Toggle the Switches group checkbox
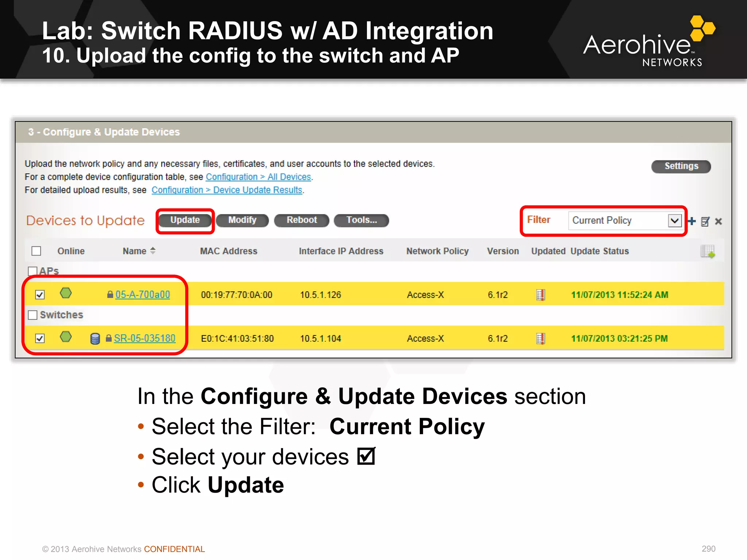747x560 pixels. click(32, 315)
